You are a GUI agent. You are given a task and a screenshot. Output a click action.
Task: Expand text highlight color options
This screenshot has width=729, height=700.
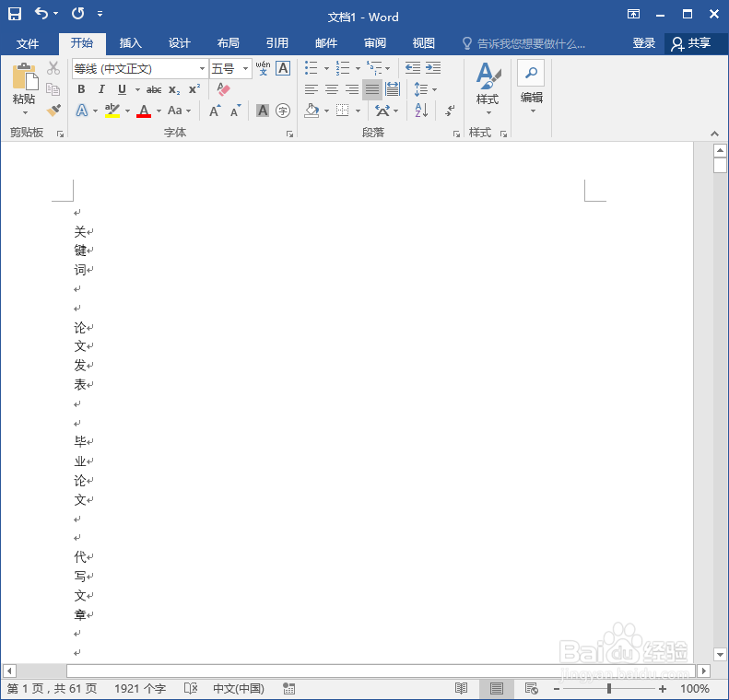click(128, 111)
